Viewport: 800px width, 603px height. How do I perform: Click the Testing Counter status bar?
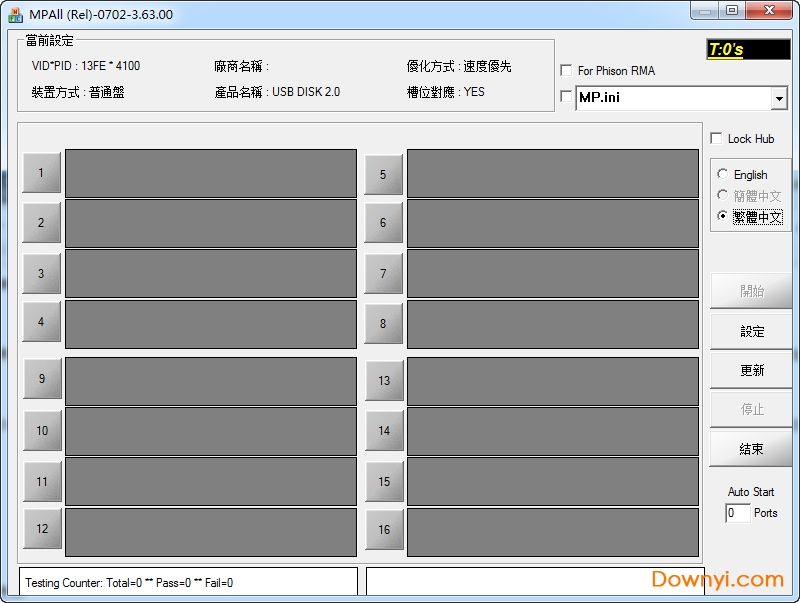click(190, 581)
